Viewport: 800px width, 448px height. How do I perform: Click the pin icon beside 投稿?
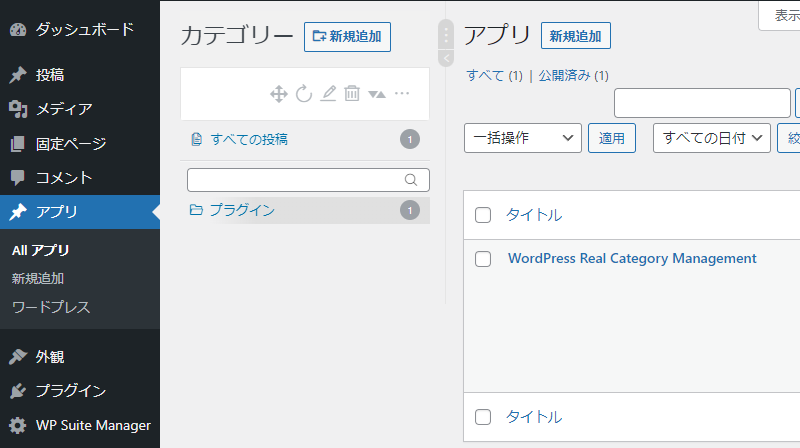click(18, 75)
